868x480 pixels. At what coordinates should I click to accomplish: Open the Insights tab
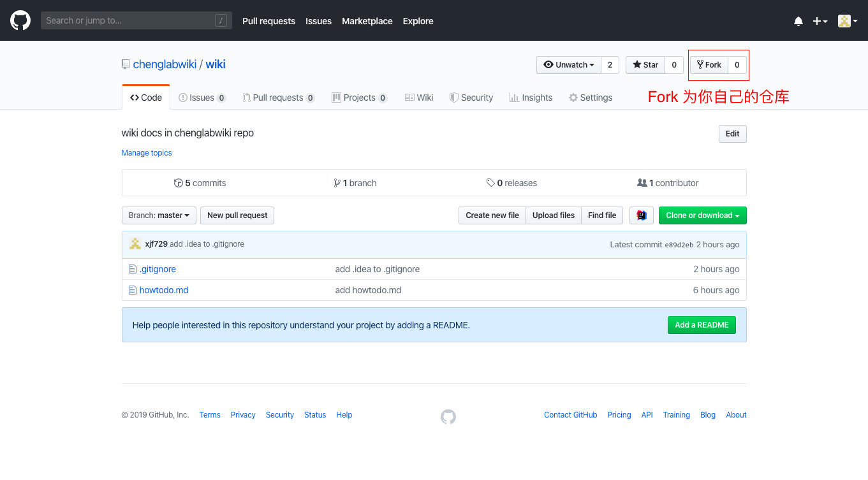pos(531,98)
